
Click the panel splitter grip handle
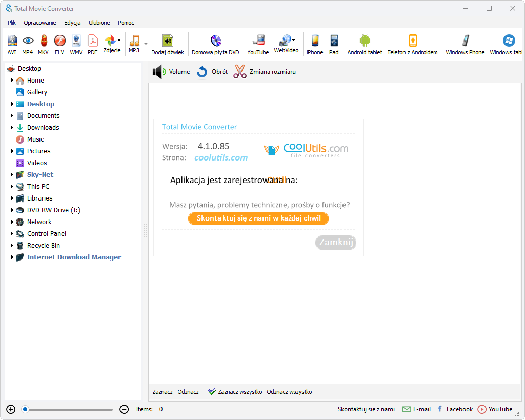pyautogui.click(x=145, y=230)
